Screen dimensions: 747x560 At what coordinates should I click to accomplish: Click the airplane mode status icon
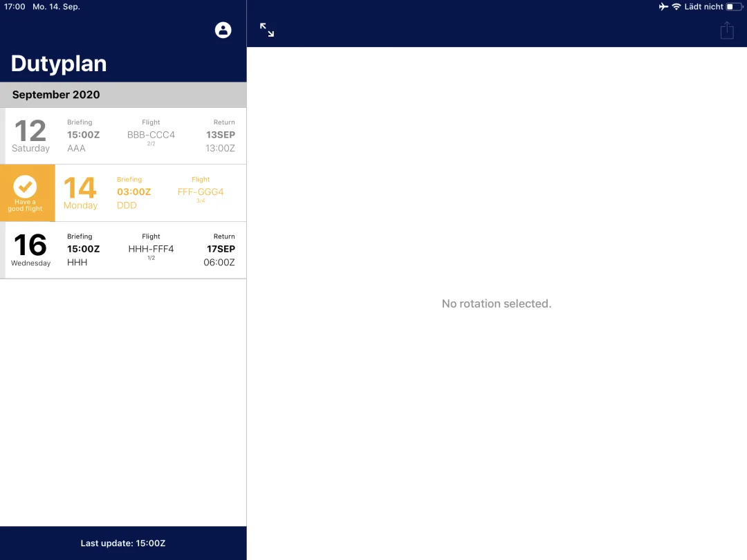pyautogui.click(x=663, y=7)
